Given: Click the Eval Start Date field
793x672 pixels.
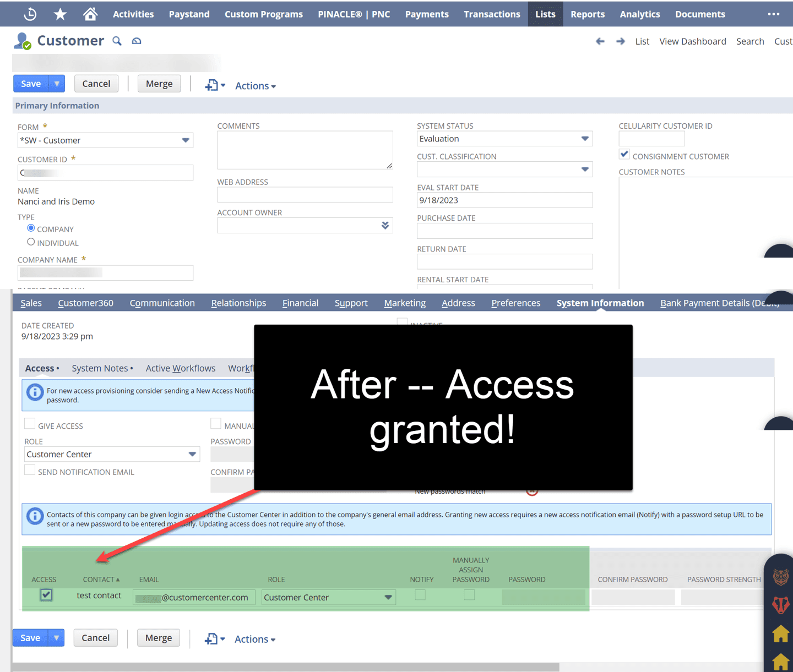Looking at the screenshot, I should coord(504,200).
